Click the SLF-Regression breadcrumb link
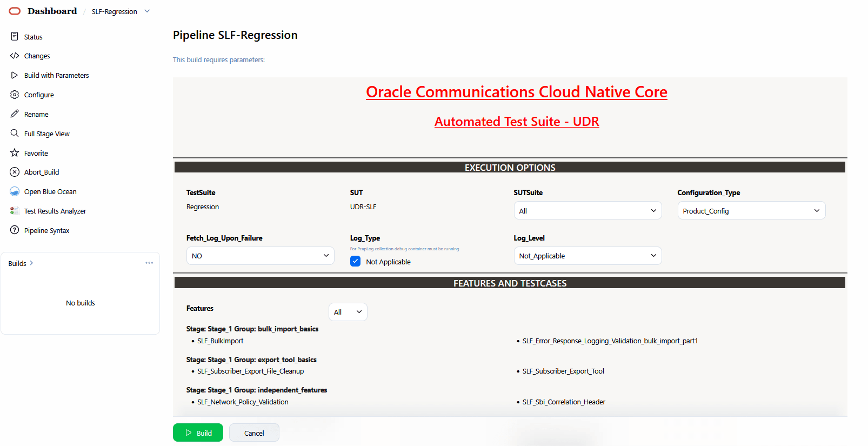The height and width of the screenshot is (446, 868). coord(114,12)
